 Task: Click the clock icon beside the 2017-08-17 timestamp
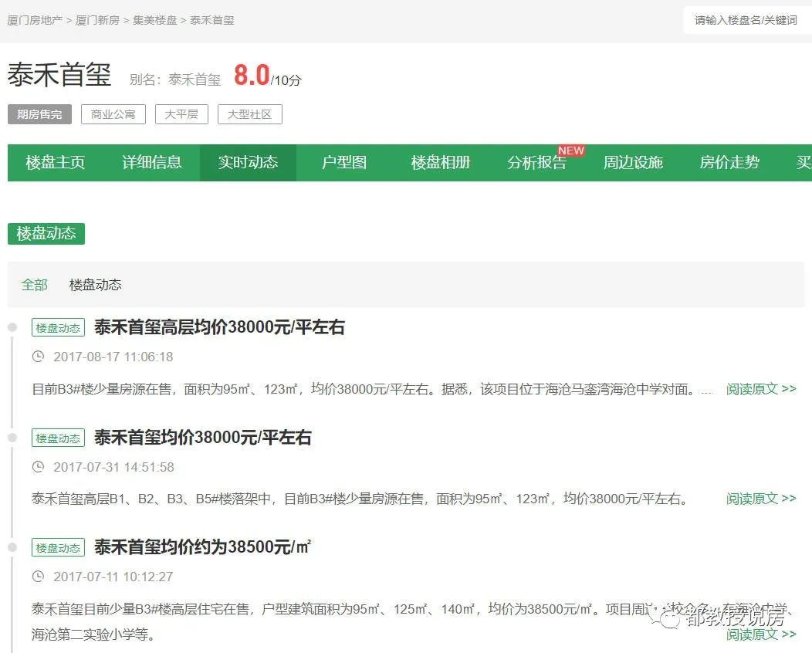[x=39, y=357]
